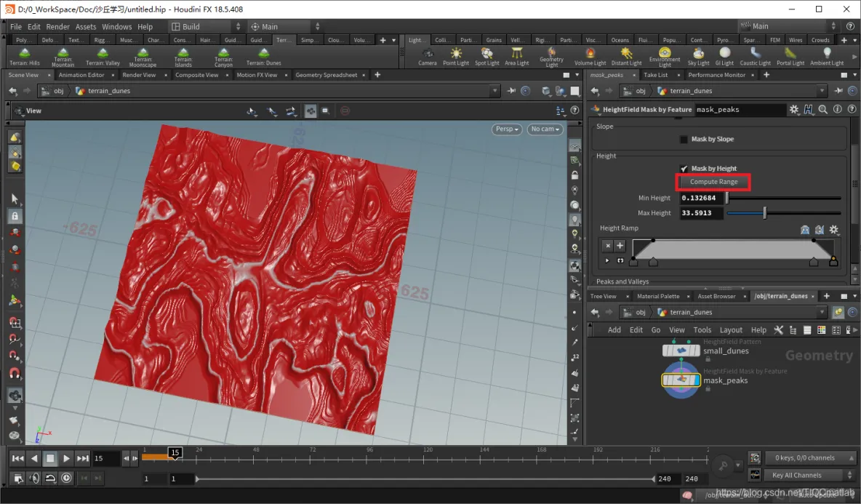This screenshot has width=861, height=504.
Task: Disable Mask by Height checkbox
Action: (684, 169)
